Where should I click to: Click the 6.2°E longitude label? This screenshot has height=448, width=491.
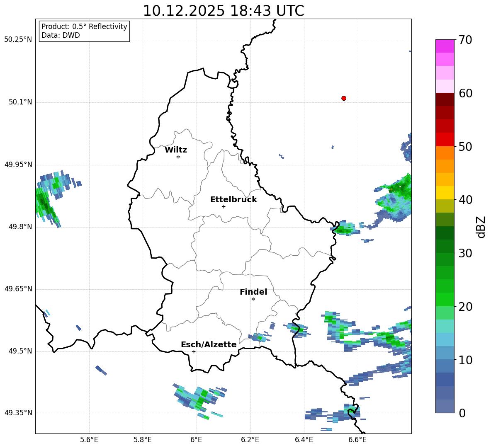(250, 440)
